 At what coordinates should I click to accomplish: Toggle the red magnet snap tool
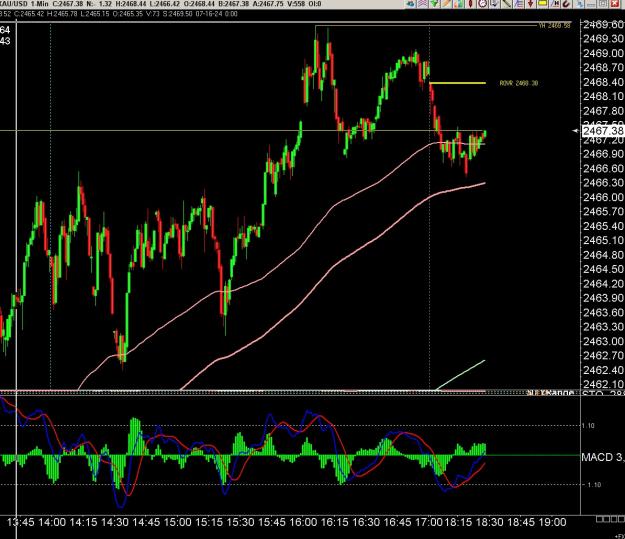pyautogui.click(x=566, y=4)
